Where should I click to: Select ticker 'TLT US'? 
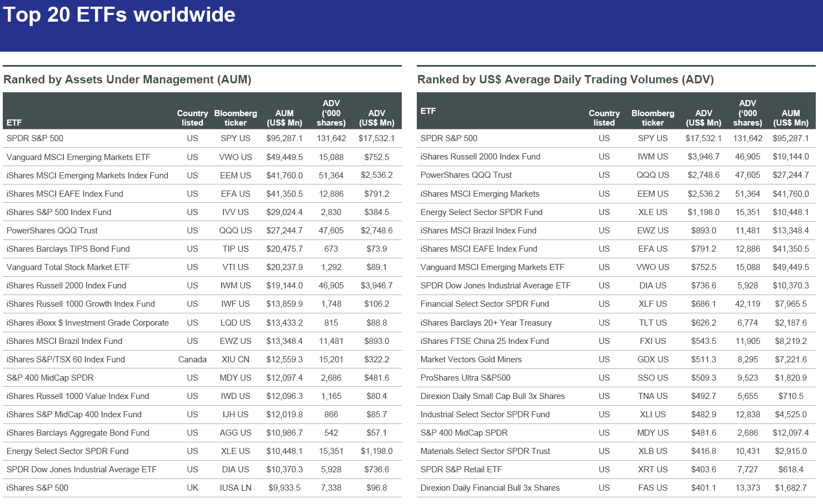tap(653, 323)
